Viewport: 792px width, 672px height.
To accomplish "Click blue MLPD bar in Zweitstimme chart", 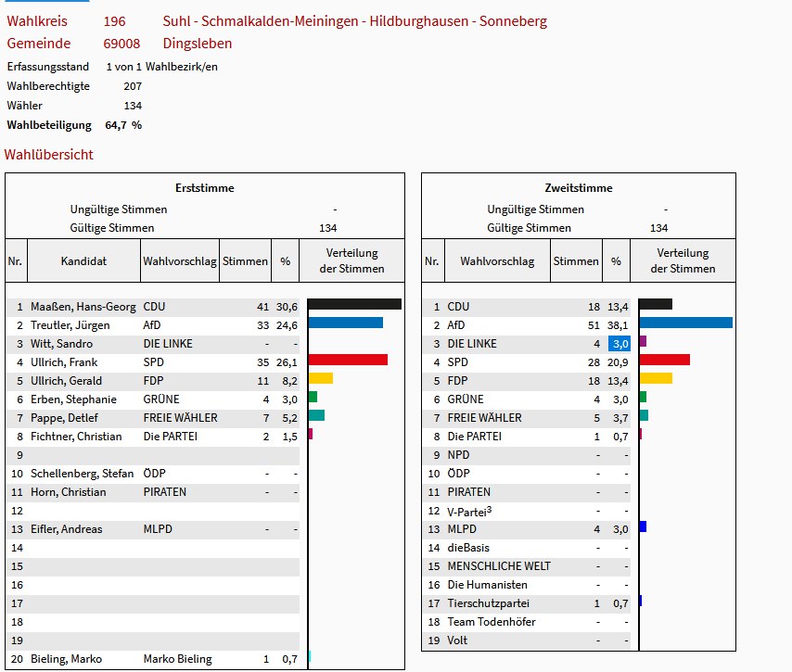I will (x=643, y=526).
